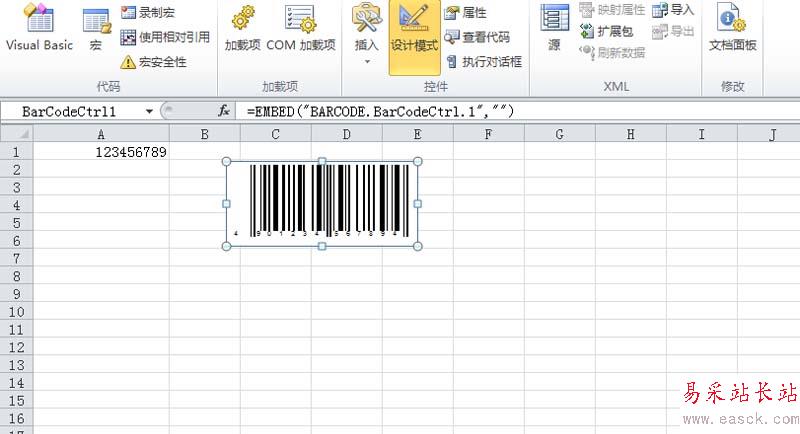This screenshot has height=434, width=800.
Task: Open the Document Panel (文档面板)
Action: [x=733, y=28]
